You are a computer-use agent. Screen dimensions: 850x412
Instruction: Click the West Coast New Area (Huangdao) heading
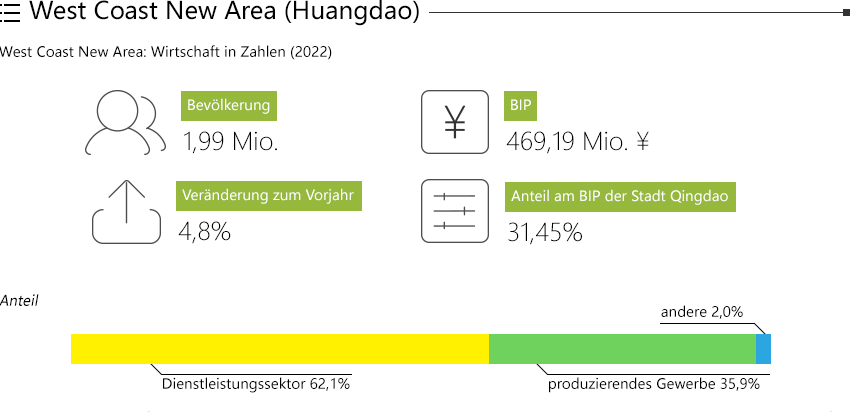(x=224, y=12)
